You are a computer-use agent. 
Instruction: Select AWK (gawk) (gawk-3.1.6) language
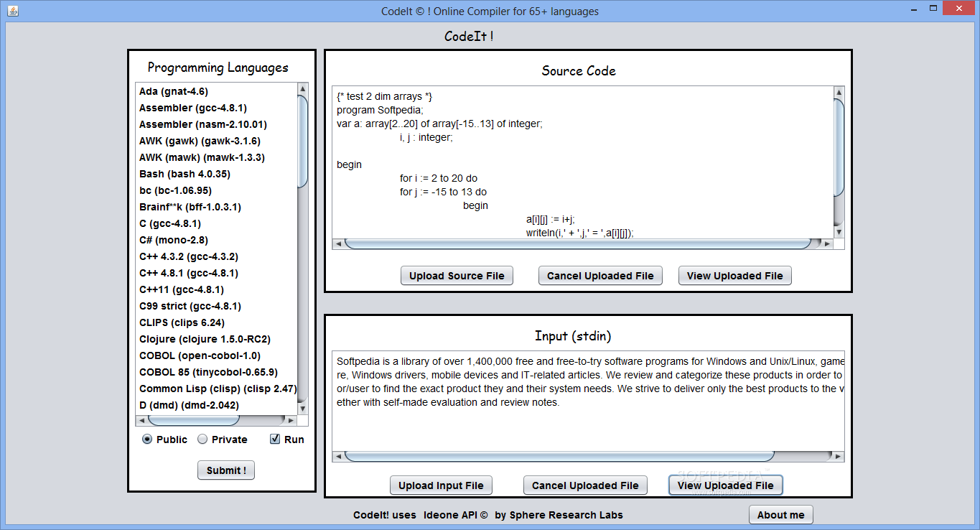pos(216,141)
